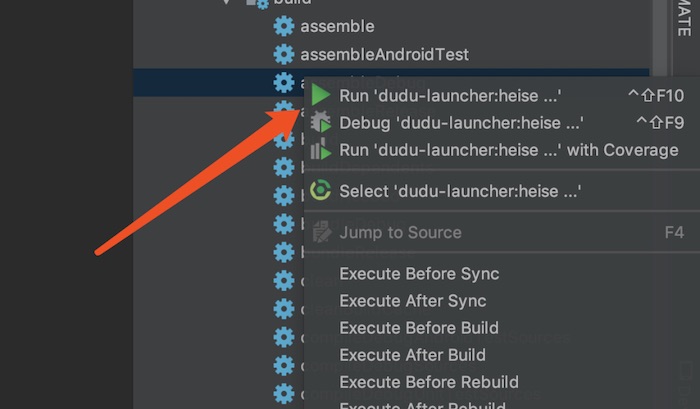
Task: Pick Execute Before Sync option
Action: 419,274
